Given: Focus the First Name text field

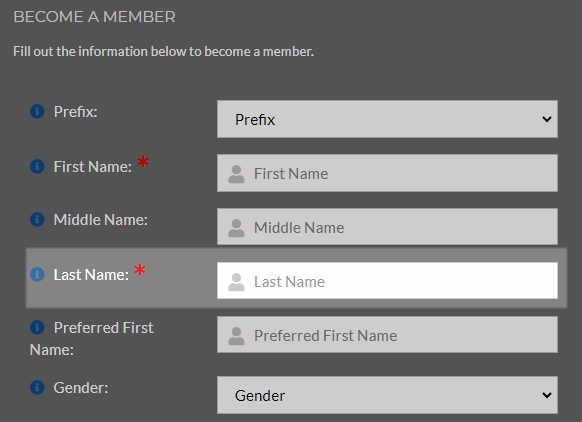Looking at the screenshot, I should 387,173.
